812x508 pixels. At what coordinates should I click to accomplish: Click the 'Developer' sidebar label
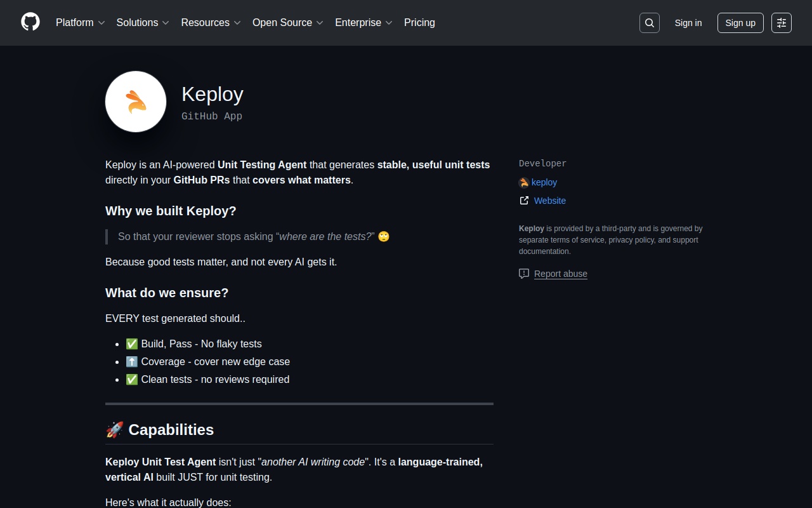pyautogui.click(x=542, y=163)
